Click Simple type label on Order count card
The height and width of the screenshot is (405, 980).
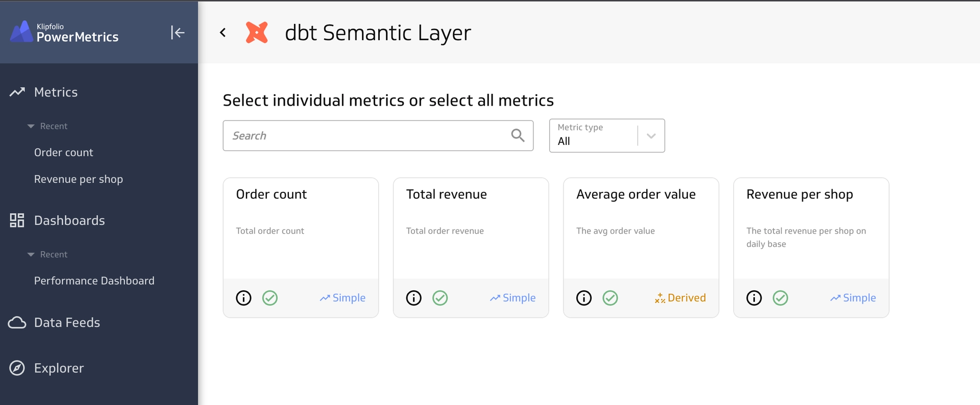click(x=343, y=298)
